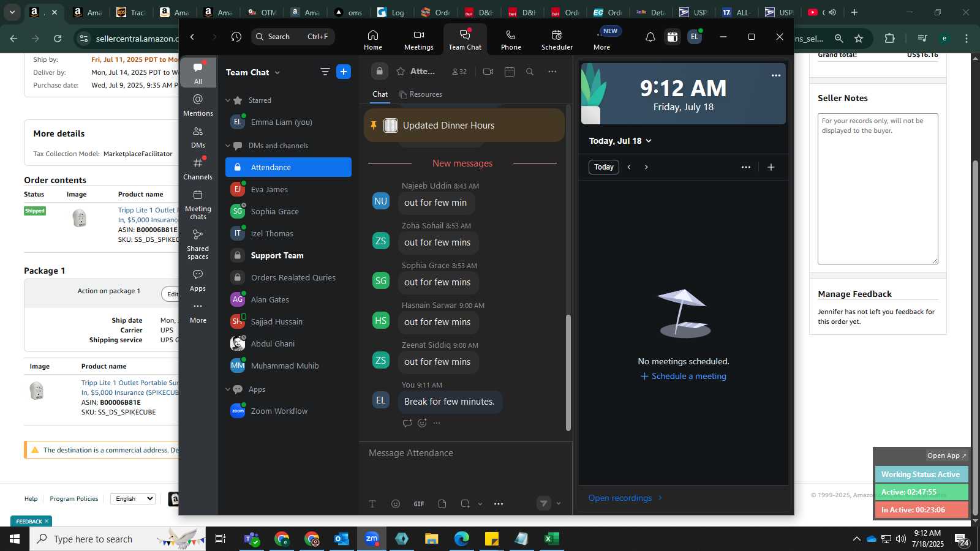Add a reaction to your last message
Screen dimensions: 980x551
pos(422,423)
